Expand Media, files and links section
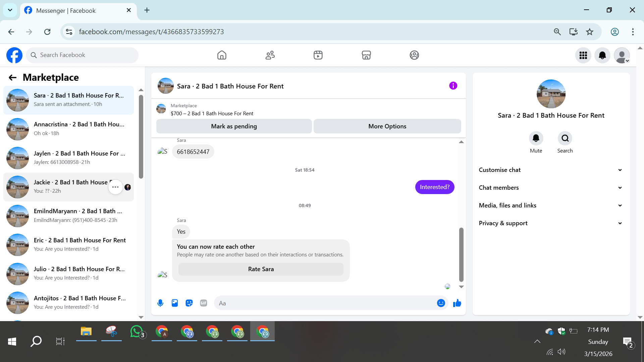Image resolution: width=644 pixels, height=362 pixels. (551, 205)
